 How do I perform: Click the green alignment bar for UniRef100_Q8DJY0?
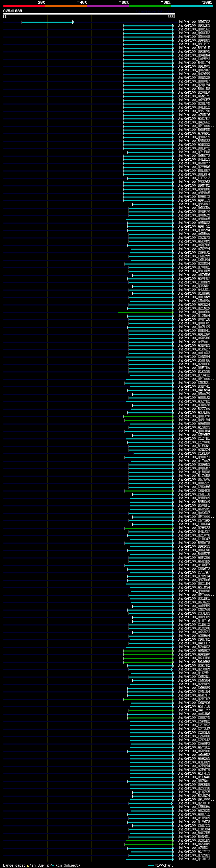pyautogui.click(x=148, y=416)
